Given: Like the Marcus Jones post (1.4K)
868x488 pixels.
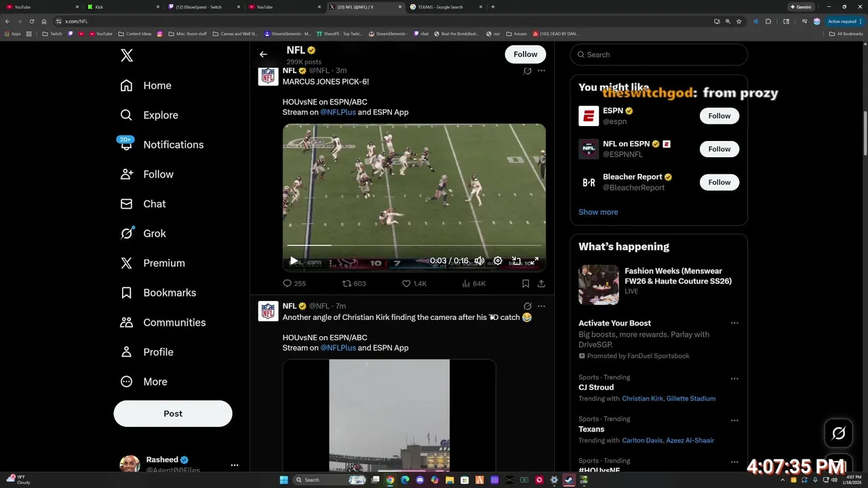Looking at the screenshot, I should coord(414,283).
